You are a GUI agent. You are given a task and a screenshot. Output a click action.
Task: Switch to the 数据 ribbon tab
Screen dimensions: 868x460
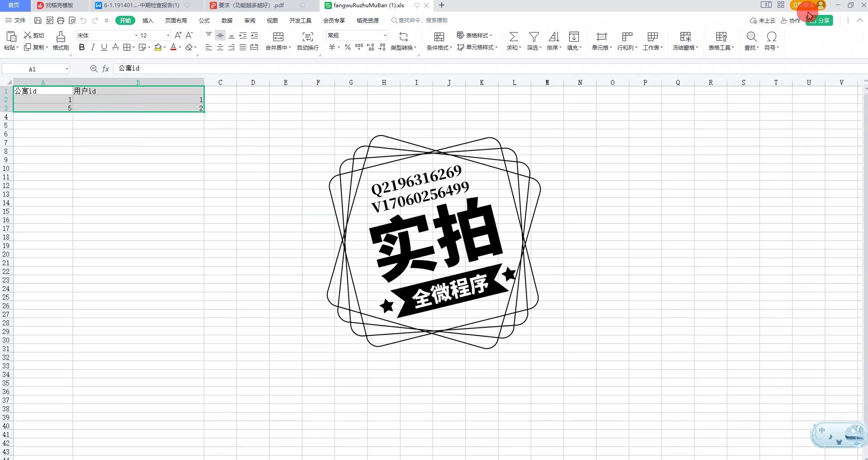(227, 20)
